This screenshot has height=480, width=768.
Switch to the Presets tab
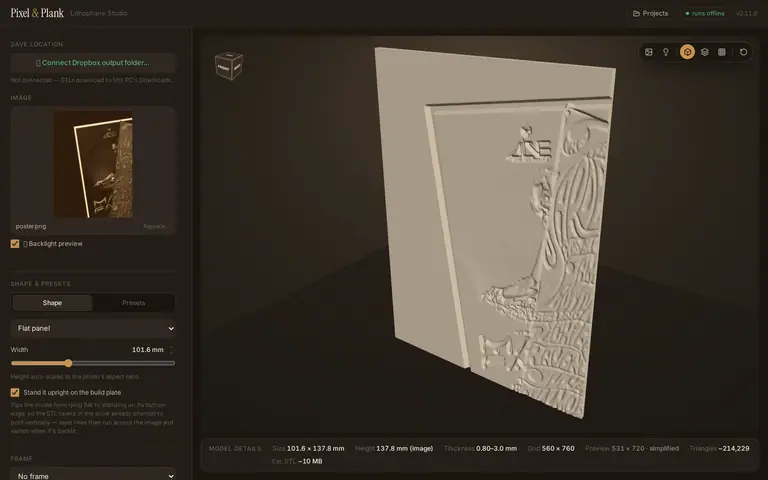134,303
